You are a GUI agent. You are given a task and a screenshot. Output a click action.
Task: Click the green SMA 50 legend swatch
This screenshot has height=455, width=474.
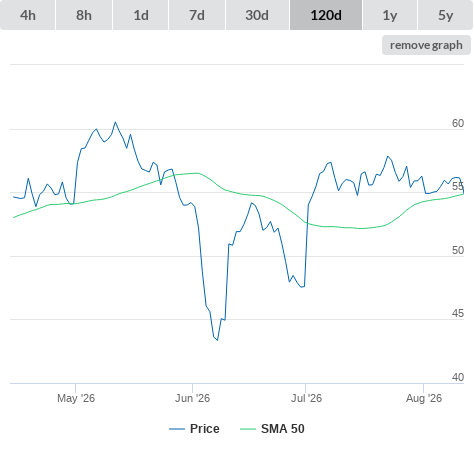(248, 429)
